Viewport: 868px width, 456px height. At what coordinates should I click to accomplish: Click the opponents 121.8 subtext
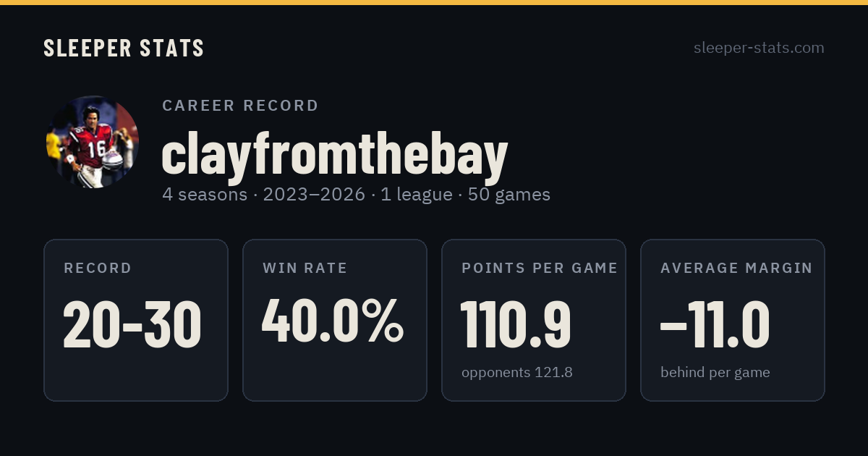click(517, 373)
